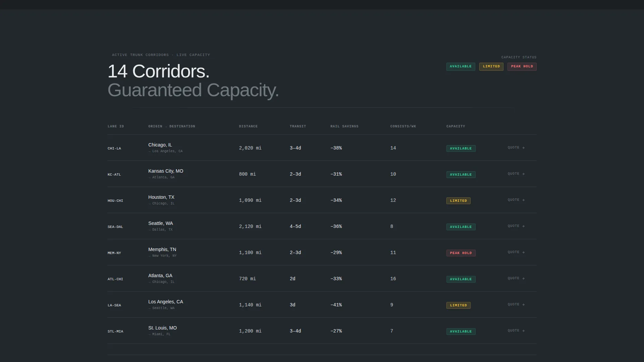The width and height of the screenshot is (644, 362).
Task: Open the Chicago, IL to Los Angeles lane
Action: pyautogui.click(x=322, y=148)
